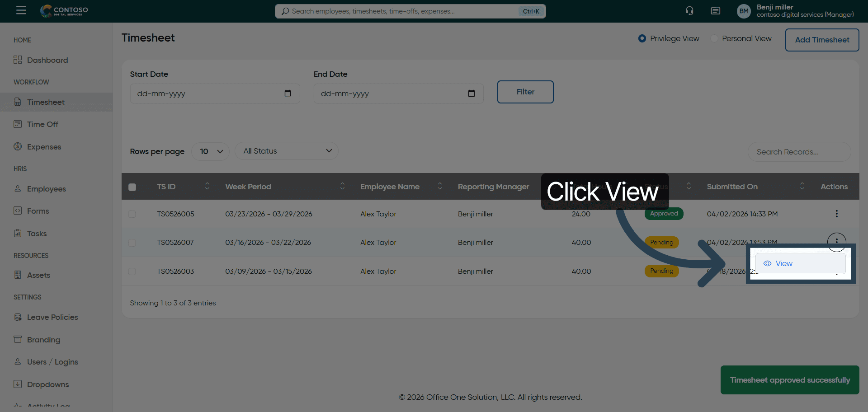Sort by the Submitted On column
This screenshot has height=412, width=868.
tap(802, 186)
